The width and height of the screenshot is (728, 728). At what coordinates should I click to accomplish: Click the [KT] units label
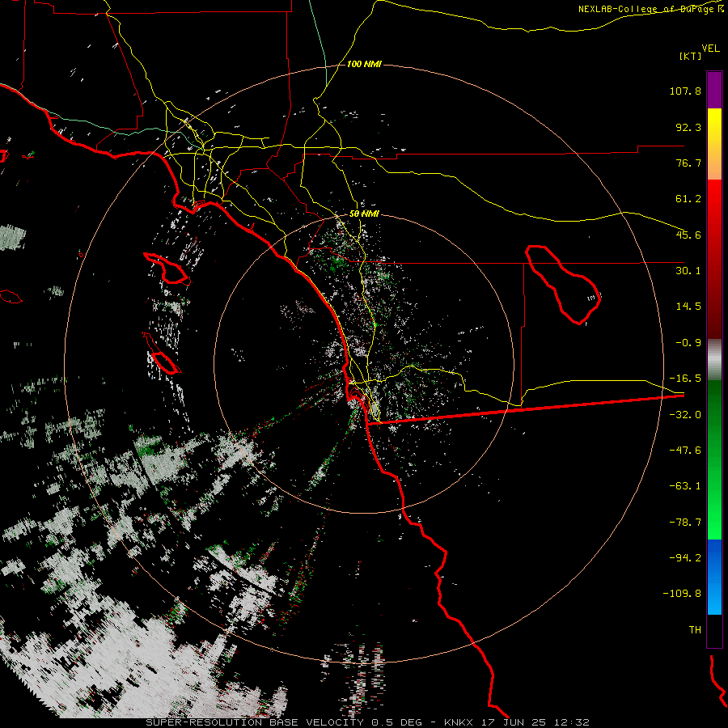coord(690,56)
